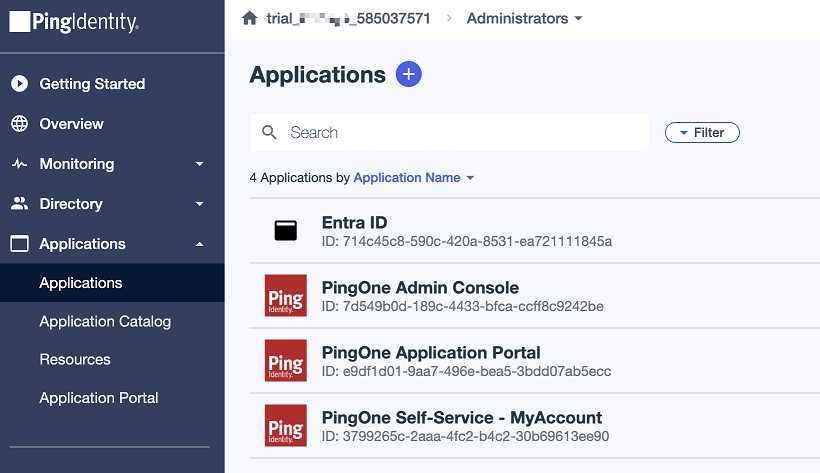Click the Entra ID application icon
The width and height of the screenshot is (820, 473).
click(286, 230)
